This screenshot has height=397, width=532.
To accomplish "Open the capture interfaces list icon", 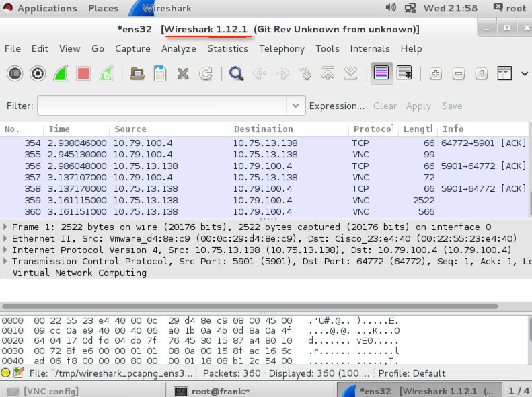I will pyautogui.click(x=15, y=73).
